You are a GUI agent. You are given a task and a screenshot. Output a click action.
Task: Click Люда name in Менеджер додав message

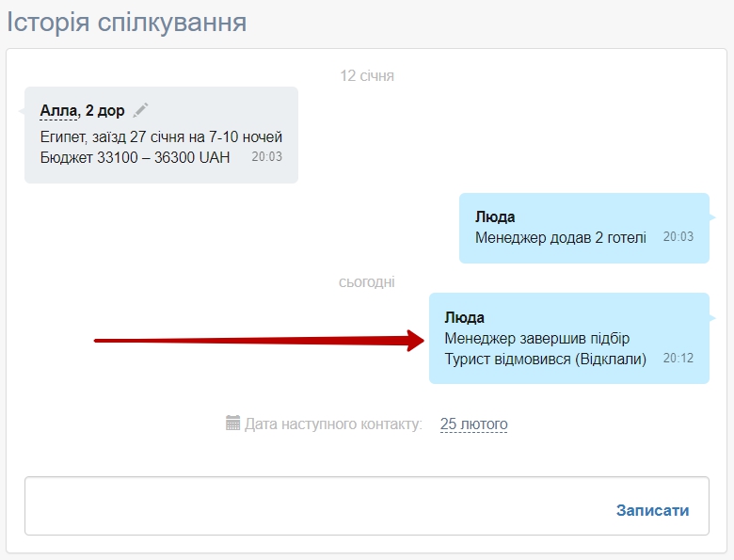[495, 216]
